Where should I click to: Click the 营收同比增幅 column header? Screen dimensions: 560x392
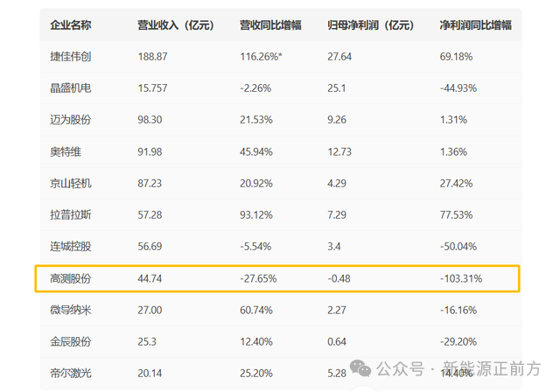coord(270,25)
